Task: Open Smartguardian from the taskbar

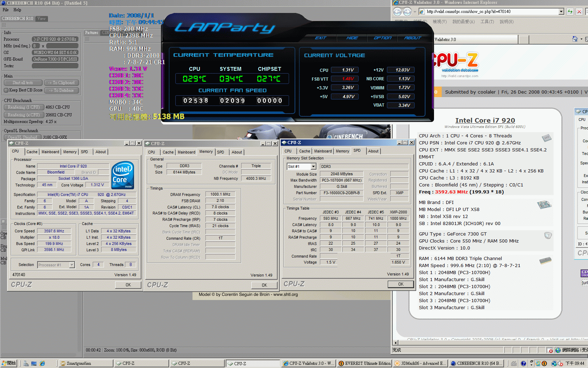Action: pyautogui.click(x=85, y=363)
